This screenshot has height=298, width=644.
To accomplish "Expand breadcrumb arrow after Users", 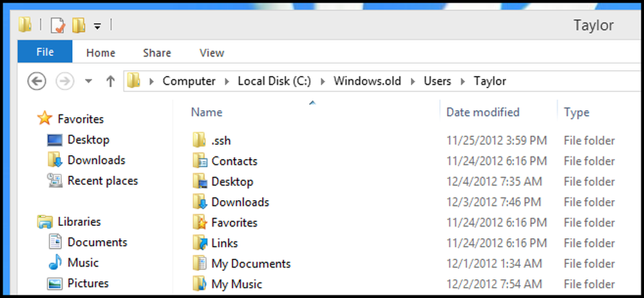I will tap(462, 81).
